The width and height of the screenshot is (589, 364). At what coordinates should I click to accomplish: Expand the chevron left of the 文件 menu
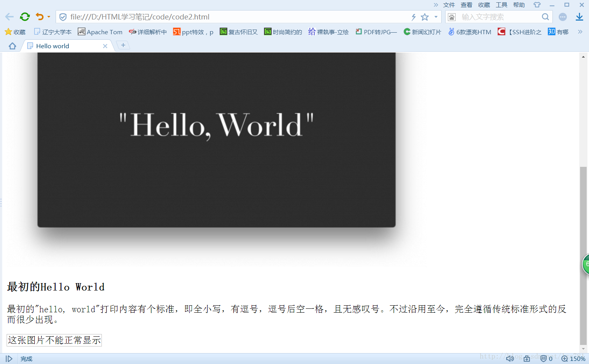436,5
